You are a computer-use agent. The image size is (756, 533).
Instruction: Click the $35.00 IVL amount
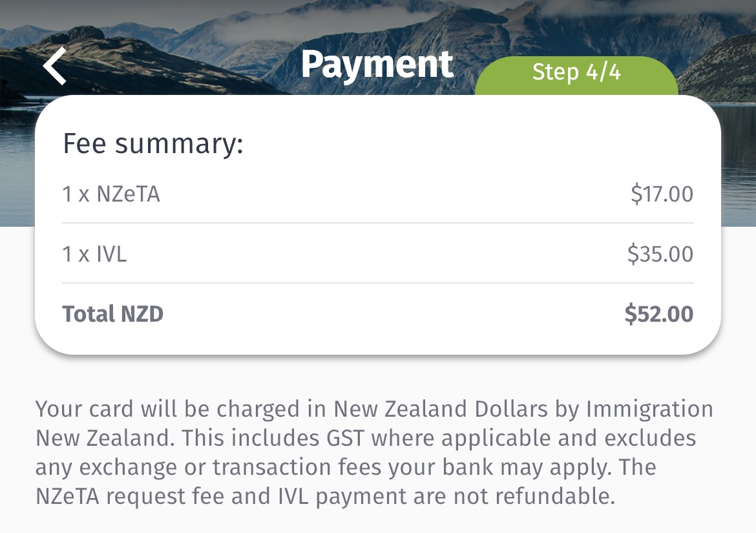[660, 254]
